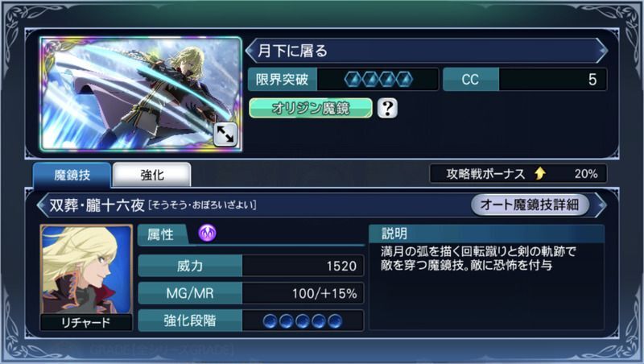Screen dimensions: 644x364
Task: Show previous arte with left arrow beside 双葬・朧十六夜
Action: pos(43,205)
